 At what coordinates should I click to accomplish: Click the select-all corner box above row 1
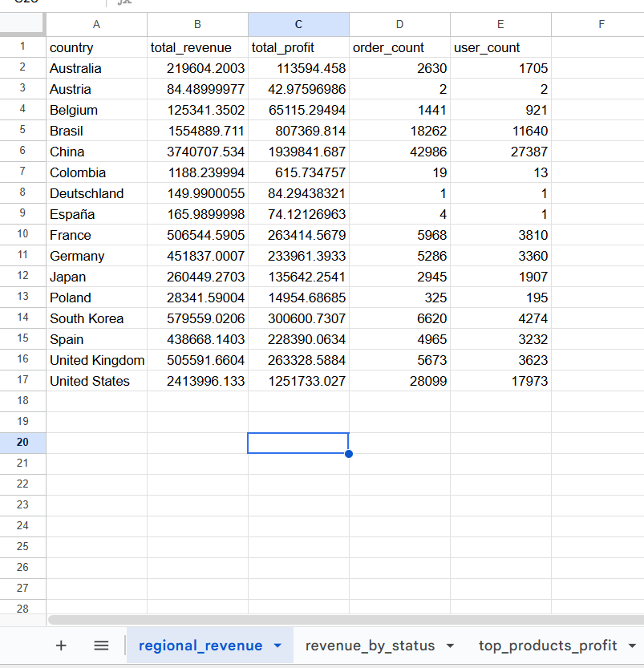click(22, 24)
